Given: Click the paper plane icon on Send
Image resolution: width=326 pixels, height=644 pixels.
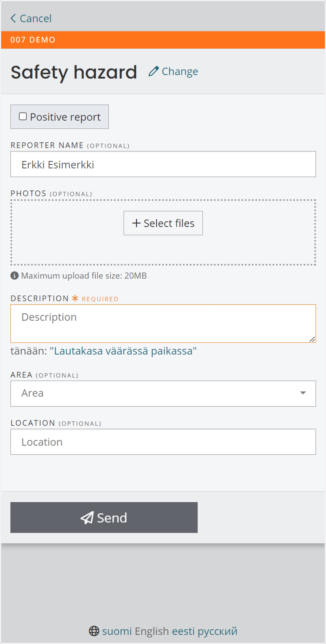Looking at the screenshot, I should pyautogui.click(x=87, y=518).
